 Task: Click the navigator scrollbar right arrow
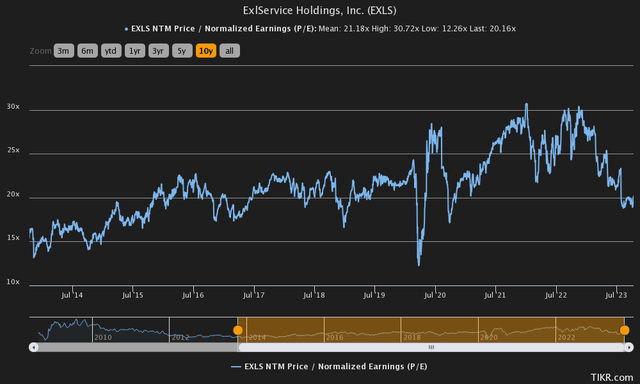tap(629, 347)
